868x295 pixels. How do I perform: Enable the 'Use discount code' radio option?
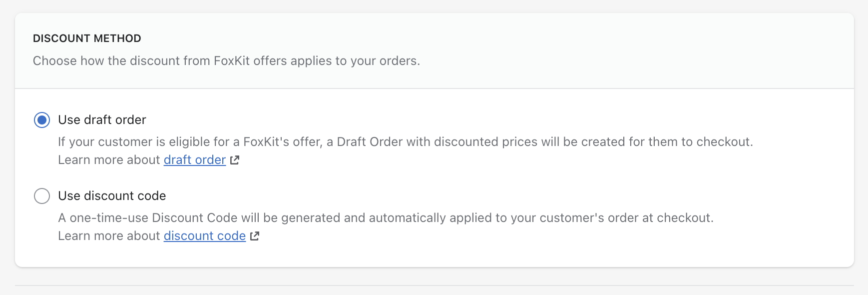(42, 196)
